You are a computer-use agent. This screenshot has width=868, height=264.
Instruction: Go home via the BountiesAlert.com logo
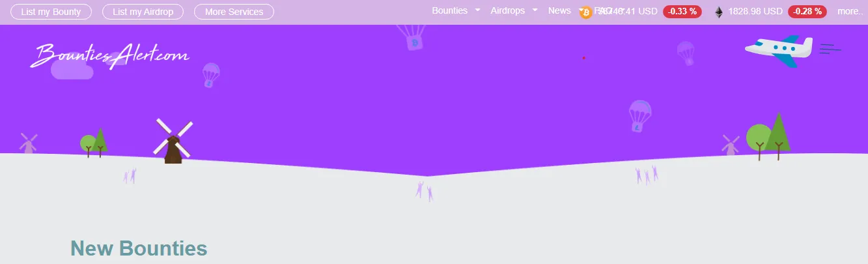click(x=110, y=56)
